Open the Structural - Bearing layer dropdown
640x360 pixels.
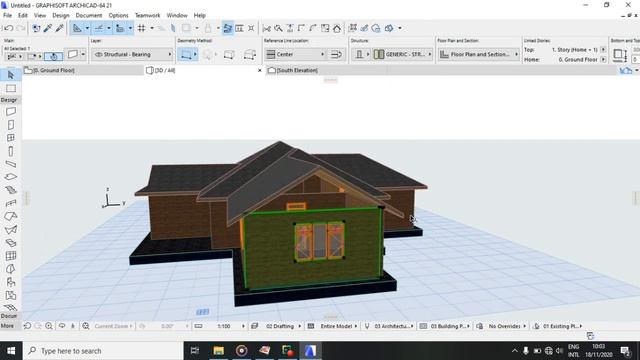click(132, 54)
